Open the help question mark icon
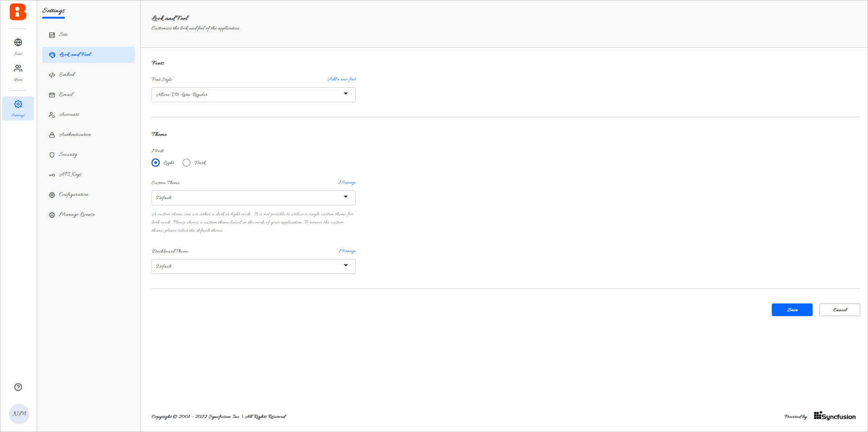This screenshot has height=432, width=868. (x=18, y=387)
